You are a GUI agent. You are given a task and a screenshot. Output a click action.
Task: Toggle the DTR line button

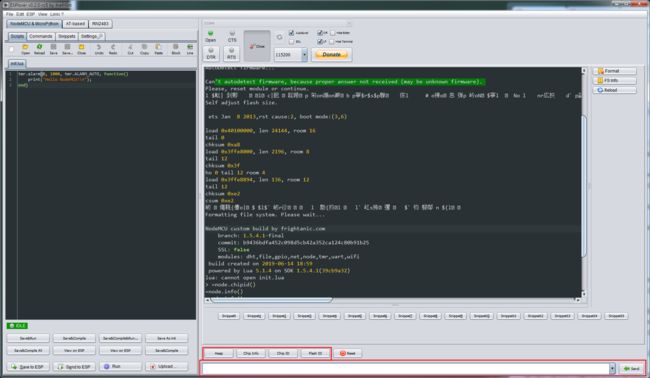[x=211, y=53]
